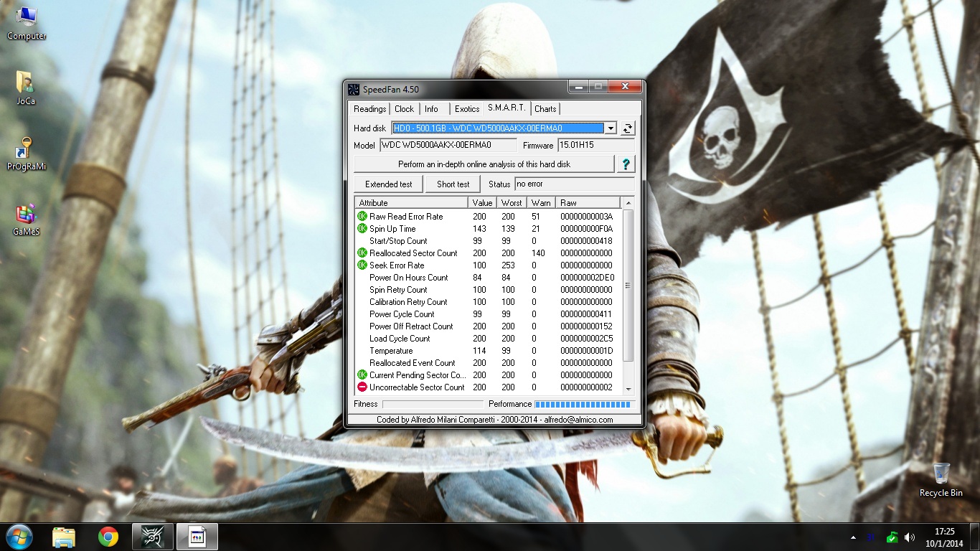Select the Temperature attribute row

[x=489, y=351]
